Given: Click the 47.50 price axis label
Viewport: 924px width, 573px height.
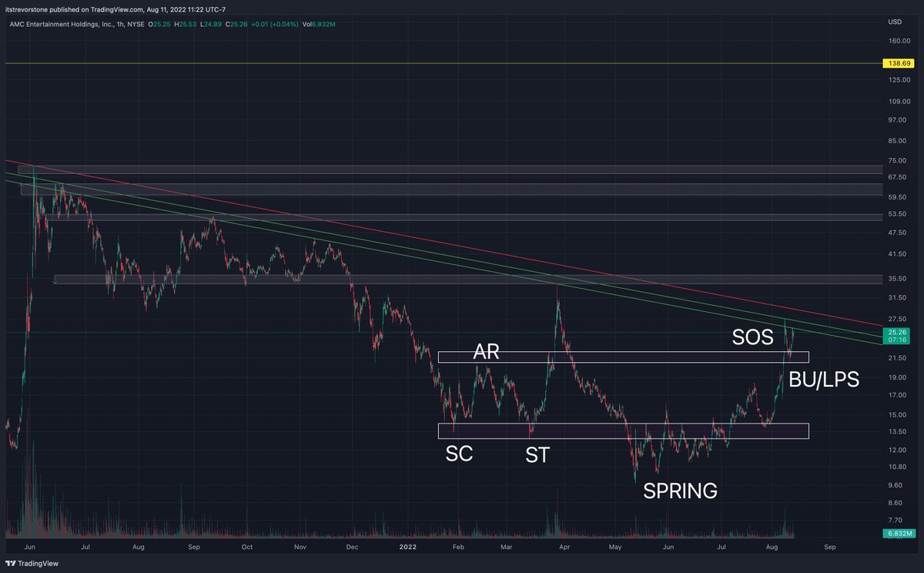Looking at the screenshot, I should point(897,232).
